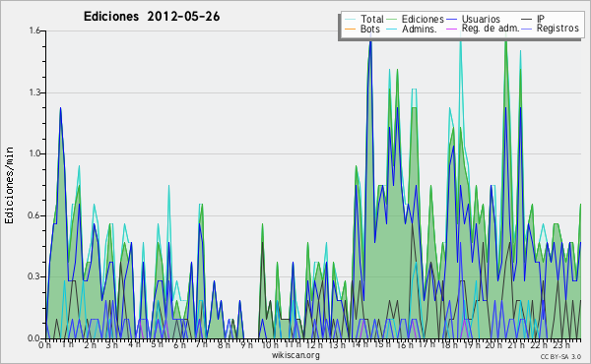Click the '1.6' y-axis tick label
Image resolution: width=591 pixels, height=364 pixels.
pyautogui.click(x=34, y=30)
